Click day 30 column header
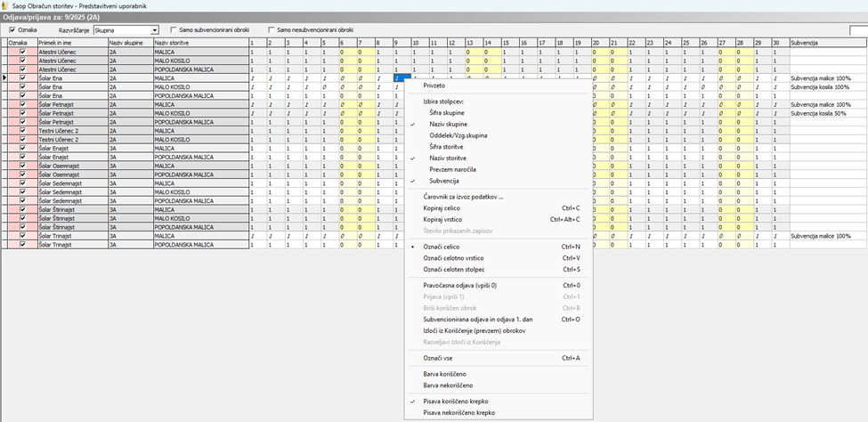Viewport: 868px width, 422px height. [x=781, y=43]
